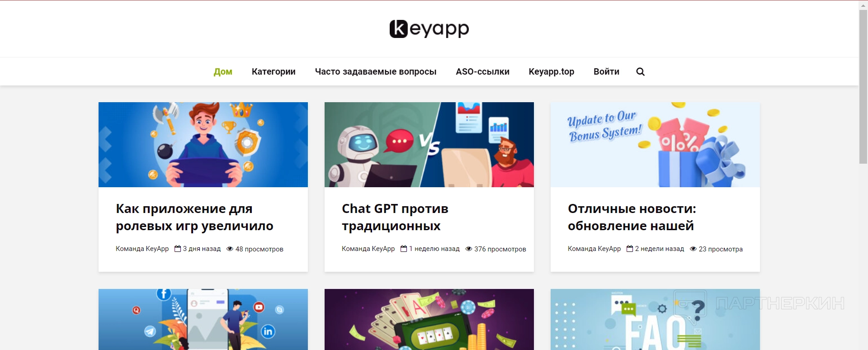Go to 'Часто задаваемые вопросы' page
868x350 pixels.
[376, 71]
